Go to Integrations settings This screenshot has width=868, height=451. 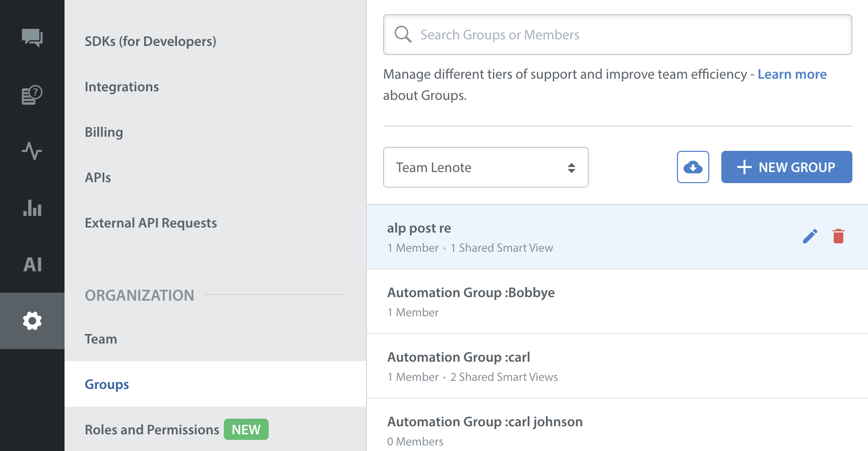121,87
